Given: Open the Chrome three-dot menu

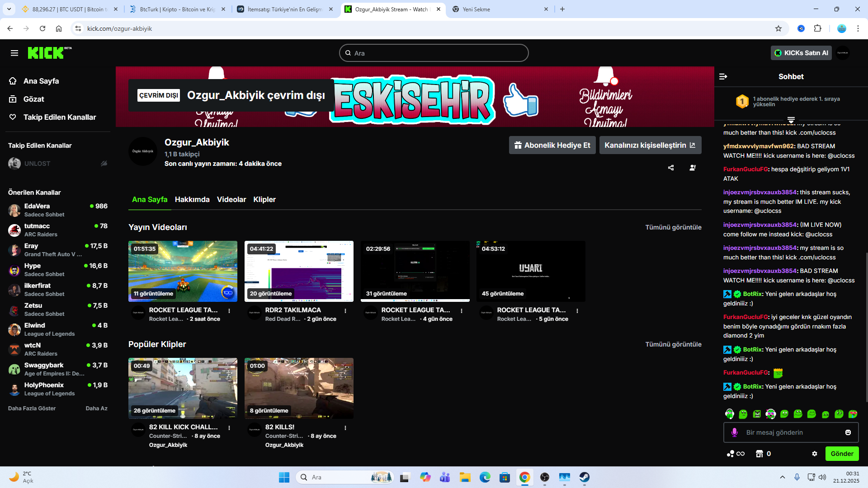Looking at the screenshot, I should (858, 28).
